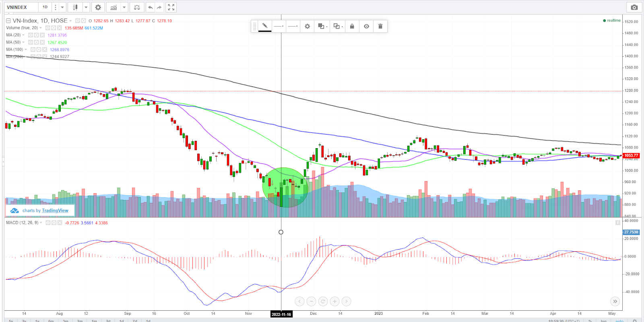644x322 pixels.
Task: Hide the MA (100) line
Action: point(33,50)
